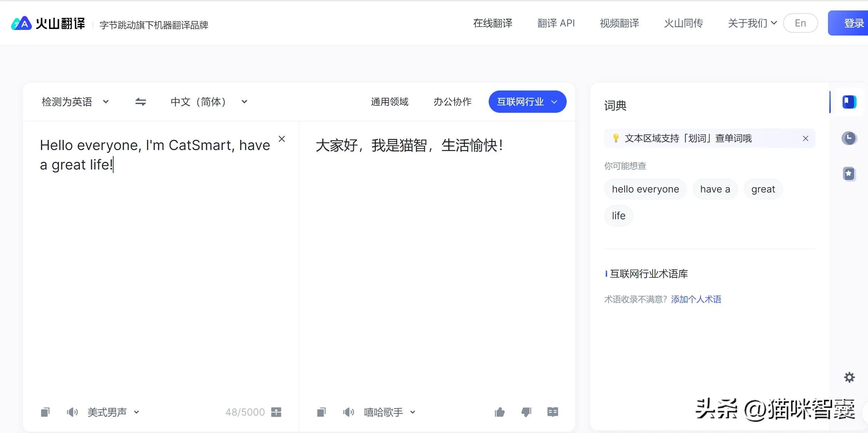
Task: Open the dictionary sidebar icon
Action: 849,102
